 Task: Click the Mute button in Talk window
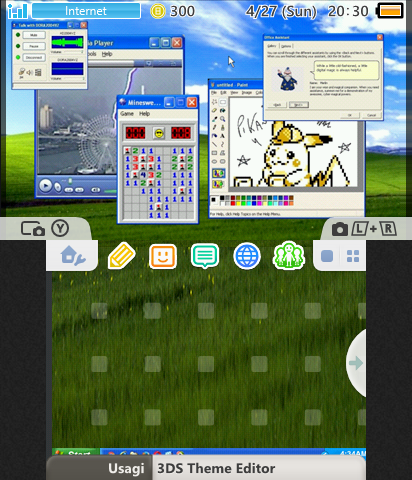point(34,35)
